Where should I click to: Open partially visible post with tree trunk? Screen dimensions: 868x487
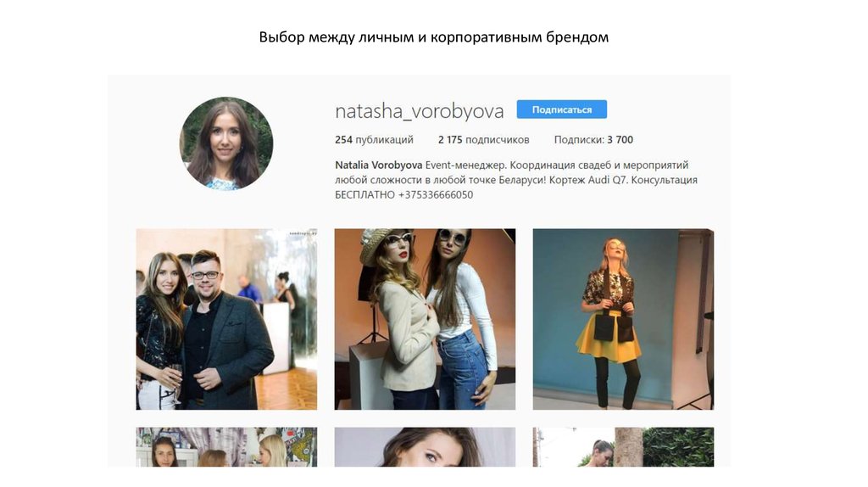tap(623, 446)
